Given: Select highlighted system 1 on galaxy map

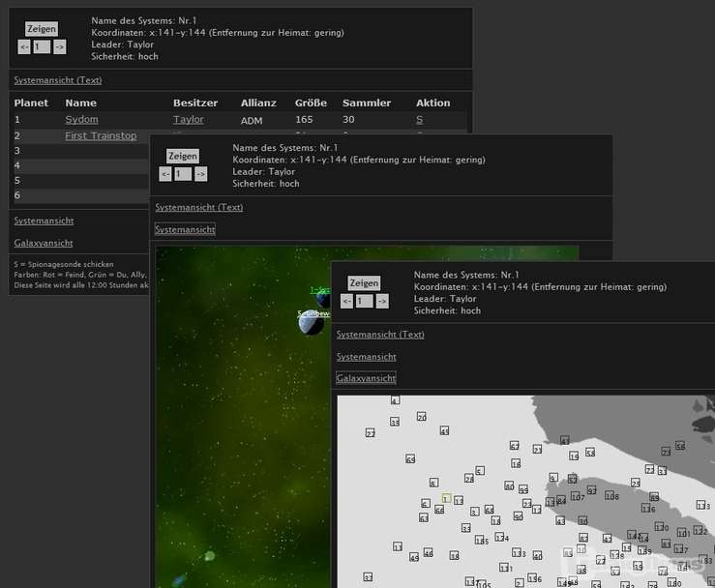Looking at the screenshot, I should [446, 499].
